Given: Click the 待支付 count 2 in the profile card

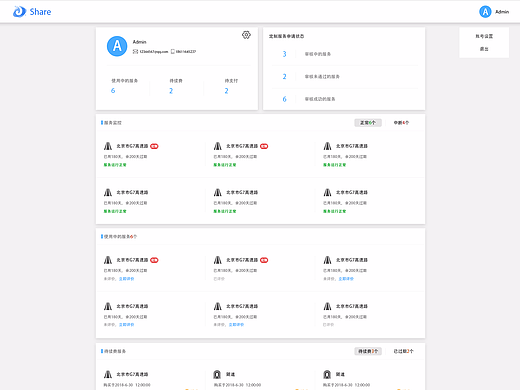Looking at the screenshot, I should click(226, 91).
